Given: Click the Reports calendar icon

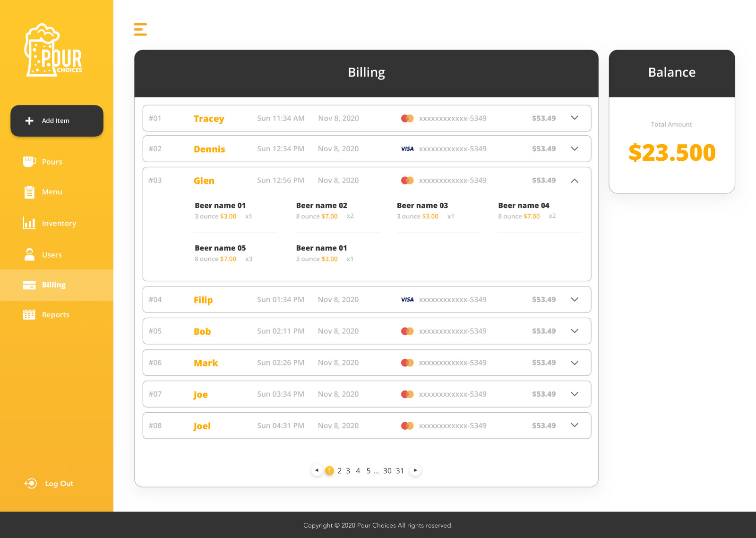Looking at the screenshot, I should 29,314.
